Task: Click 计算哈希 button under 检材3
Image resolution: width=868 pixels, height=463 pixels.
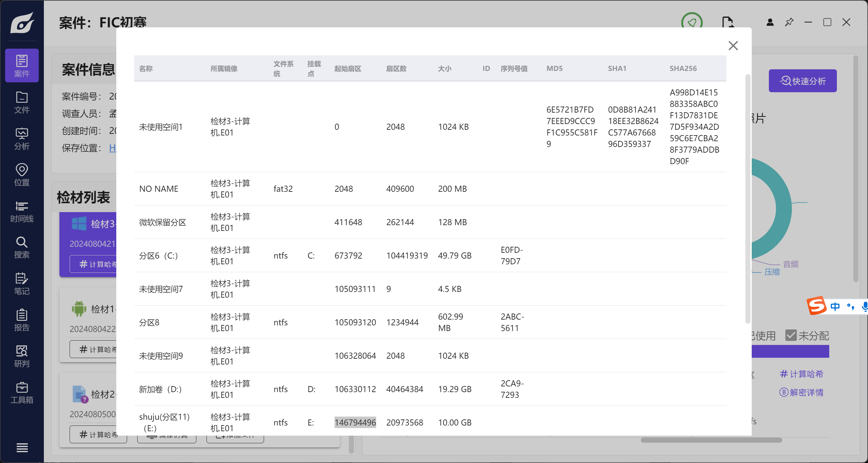Action: tap(94, 264)
